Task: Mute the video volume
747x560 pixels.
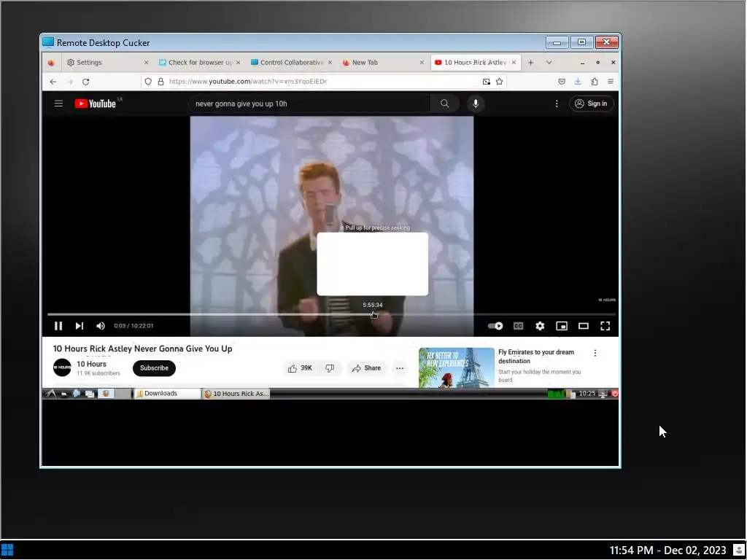Action: [x=100, y=326]
